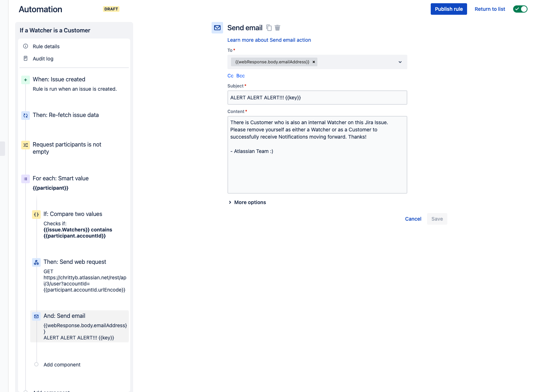
Task: Toggle the rule enabled switch
Action: click(x=520, y=9)
